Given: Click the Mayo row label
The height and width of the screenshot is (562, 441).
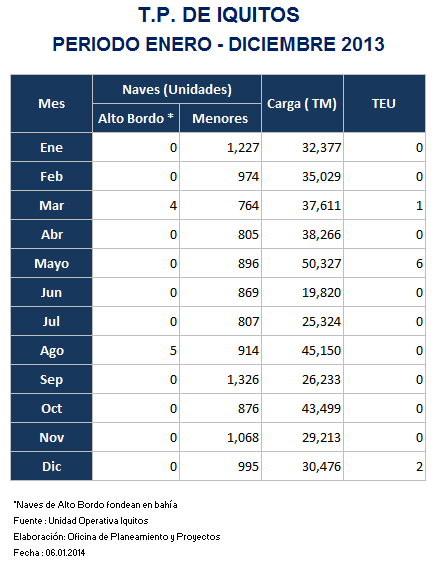Looking at the screenshot, I should click(52, 263).
